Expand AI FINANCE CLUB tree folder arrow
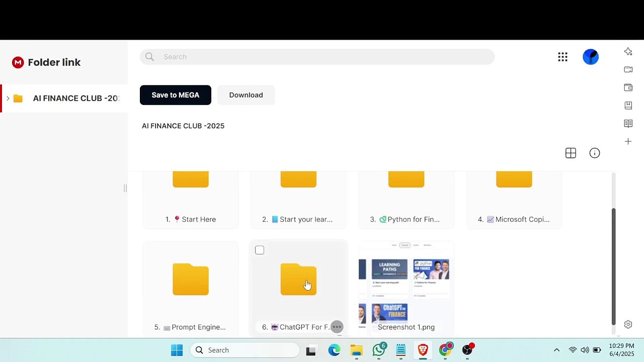Screen dimensions: 644x362 8,98
